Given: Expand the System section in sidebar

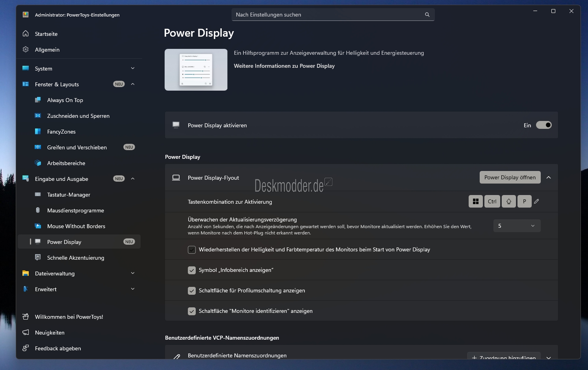Looking at the screenshot, I should tap(133, 69).
